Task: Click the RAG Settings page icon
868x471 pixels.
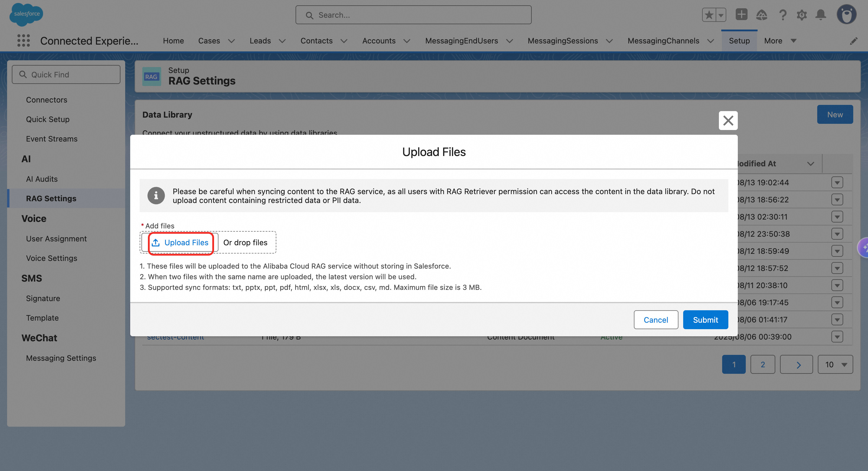Action: coord(151,77)
